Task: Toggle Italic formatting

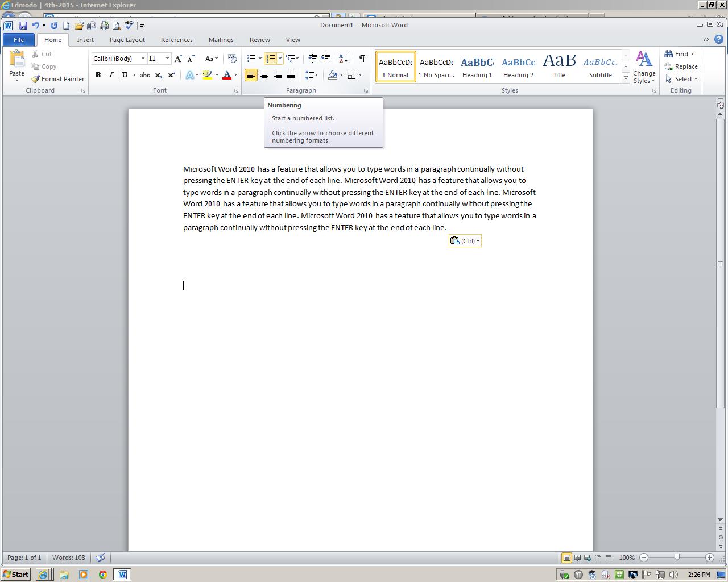Action: (x=111, y=75)
